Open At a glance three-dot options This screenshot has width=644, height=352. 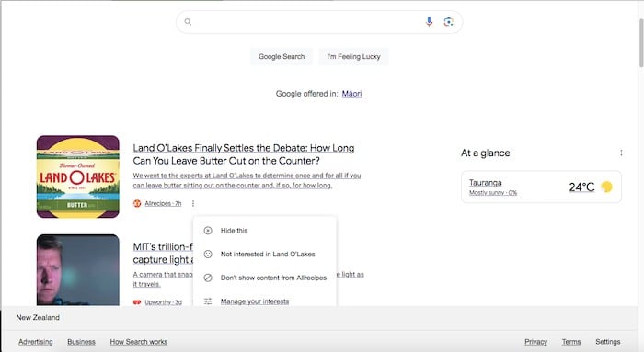coord(621,153)
